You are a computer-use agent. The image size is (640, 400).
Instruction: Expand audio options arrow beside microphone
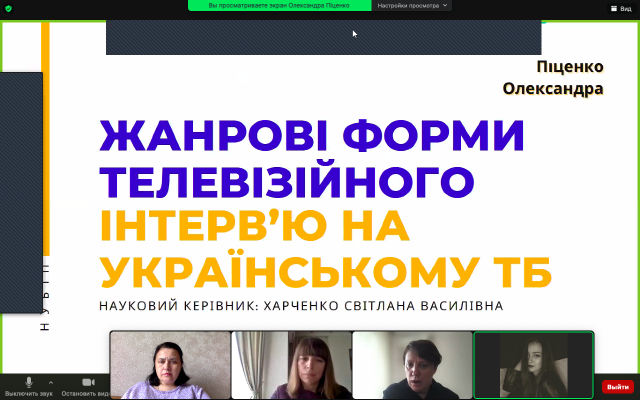coord(51,383)
